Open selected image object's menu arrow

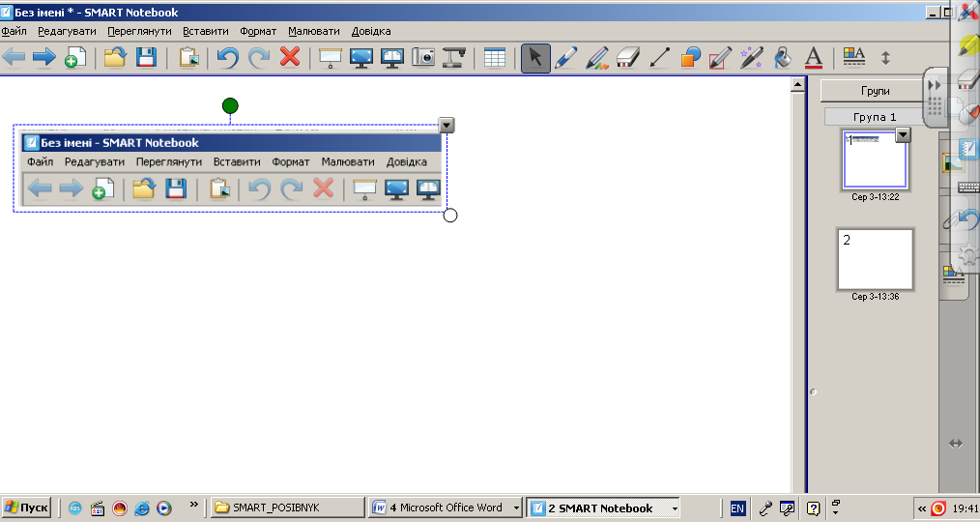pyautogui.click(x=447, y=125)
